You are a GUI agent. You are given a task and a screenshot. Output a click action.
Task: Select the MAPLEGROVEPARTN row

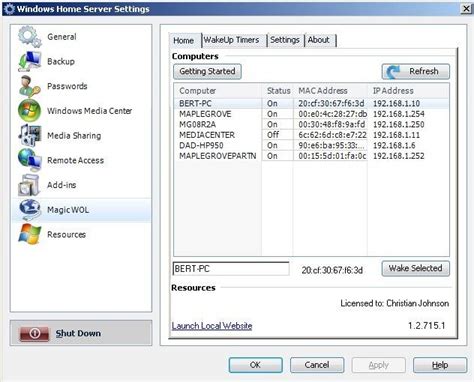[311, 156]
